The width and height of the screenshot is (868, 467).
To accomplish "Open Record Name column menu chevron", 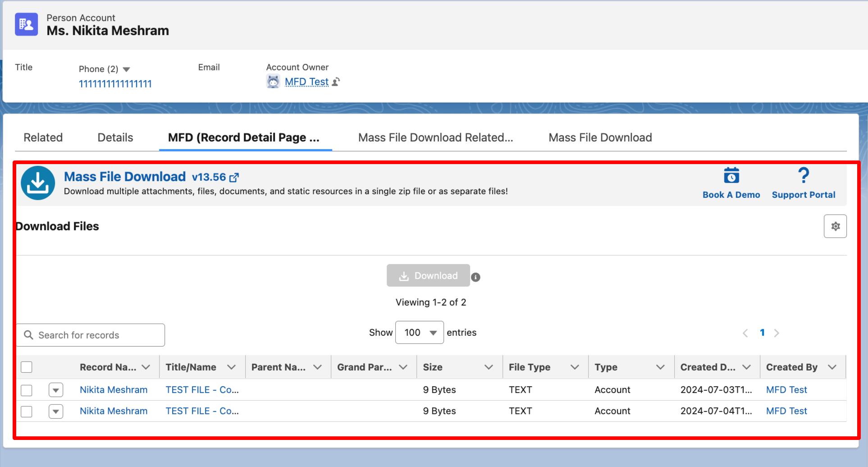I will click(146, 367).
